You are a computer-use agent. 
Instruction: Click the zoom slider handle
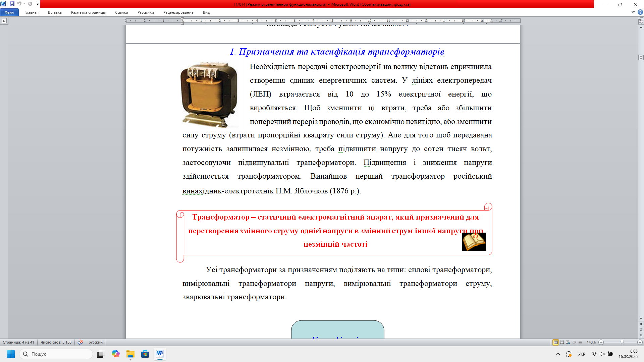click(x=622, y=342)
